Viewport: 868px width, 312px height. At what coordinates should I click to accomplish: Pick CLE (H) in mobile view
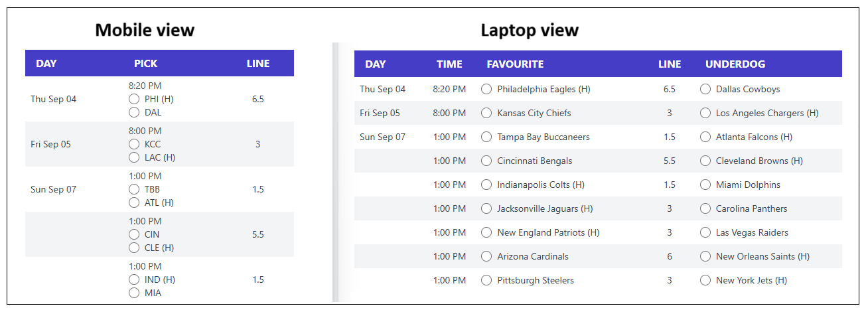134,248
